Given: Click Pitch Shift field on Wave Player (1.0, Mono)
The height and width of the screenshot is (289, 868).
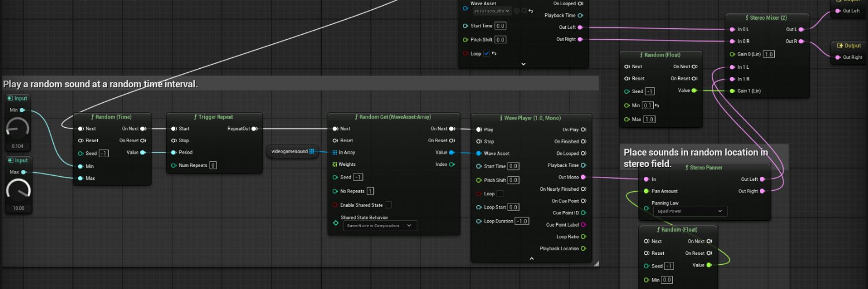Looking at the screenshot, I should point(513,180).
